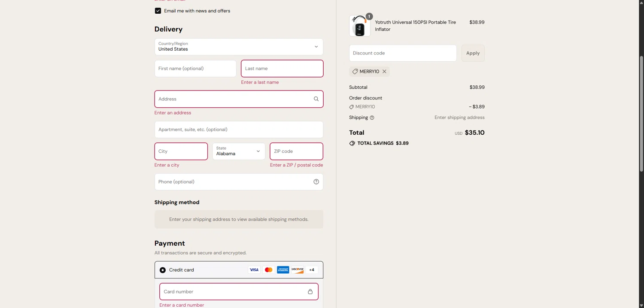Click the page vertical scrollbar
The width and height of the screenshot is (644, 308).
(641, 114)
